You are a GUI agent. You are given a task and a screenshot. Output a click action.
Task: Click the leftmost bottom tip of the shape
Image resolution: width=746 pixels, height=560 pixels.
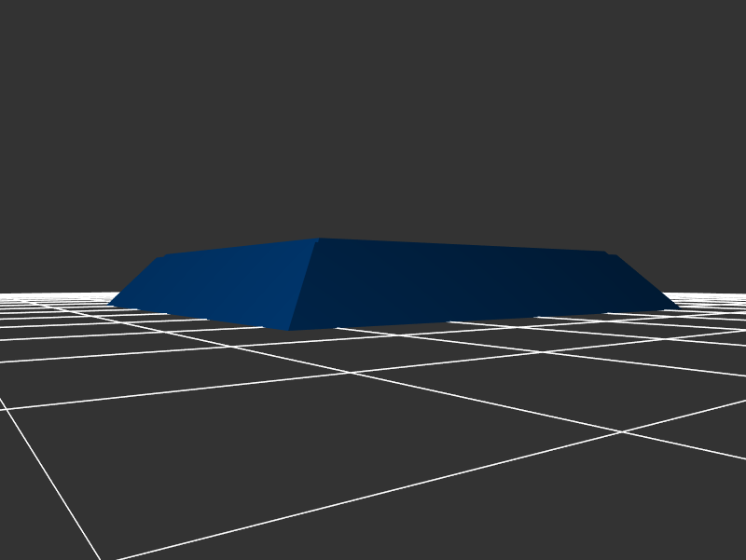click(x=110, y=304)
